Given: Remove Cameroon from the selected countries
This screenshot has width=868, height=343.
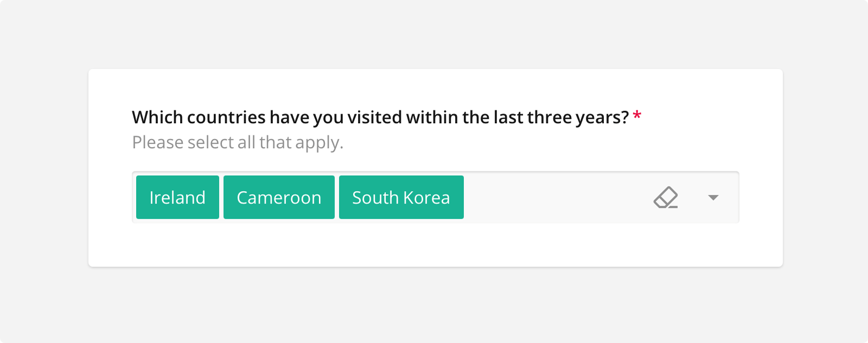Looking at the screenshot, I should coord(278,198).
